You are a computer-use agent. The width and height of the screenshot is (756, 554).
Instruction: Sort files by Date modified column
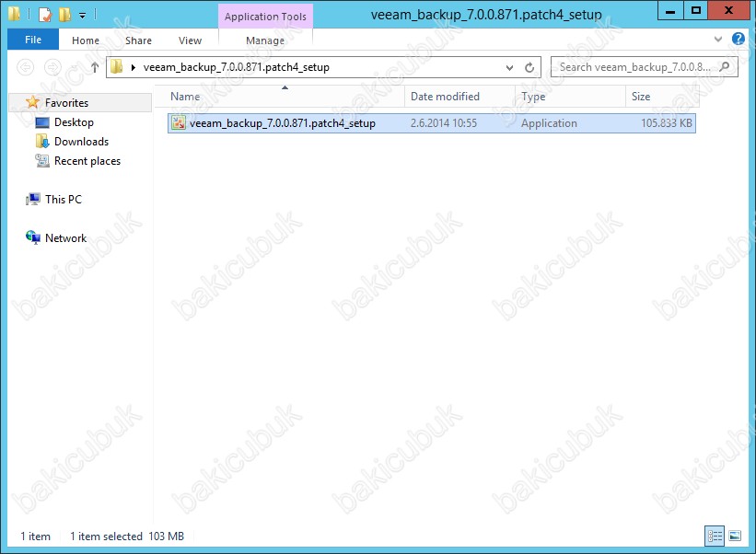coord(460,97)
